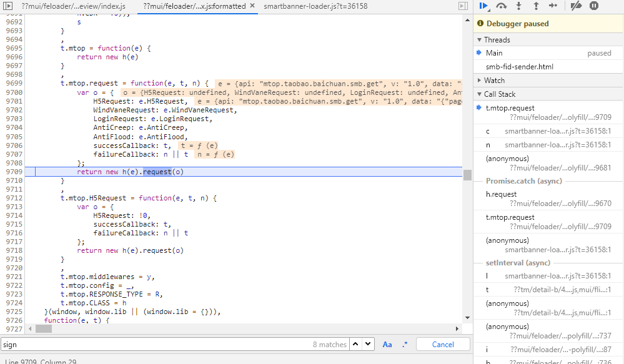Select the (anonymous) frame at polyfill line 737
Viewport: 624px width, 364px height.
pos(548,331)
